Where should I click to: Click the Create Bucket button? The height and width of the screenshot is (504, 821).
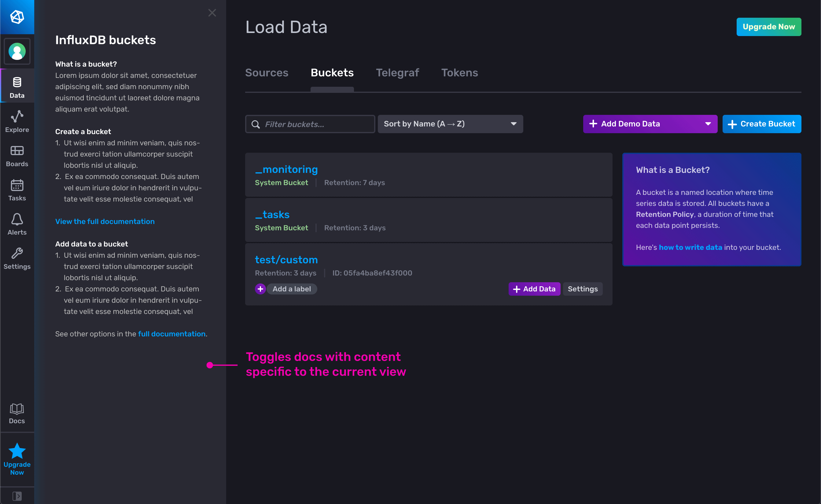pyautogui.click(x=762, y=124)
